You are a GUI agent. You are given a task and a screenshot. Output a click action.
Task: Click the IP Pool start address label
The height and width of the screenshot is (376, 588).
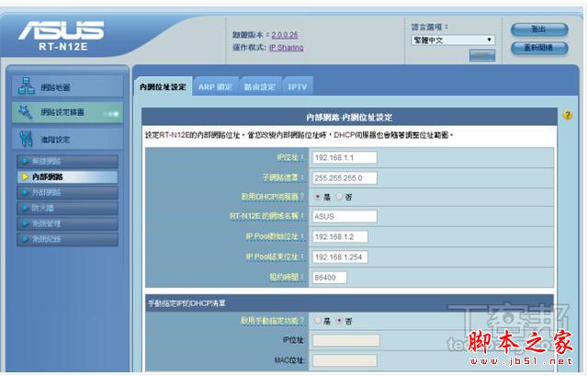coord(275,236)
